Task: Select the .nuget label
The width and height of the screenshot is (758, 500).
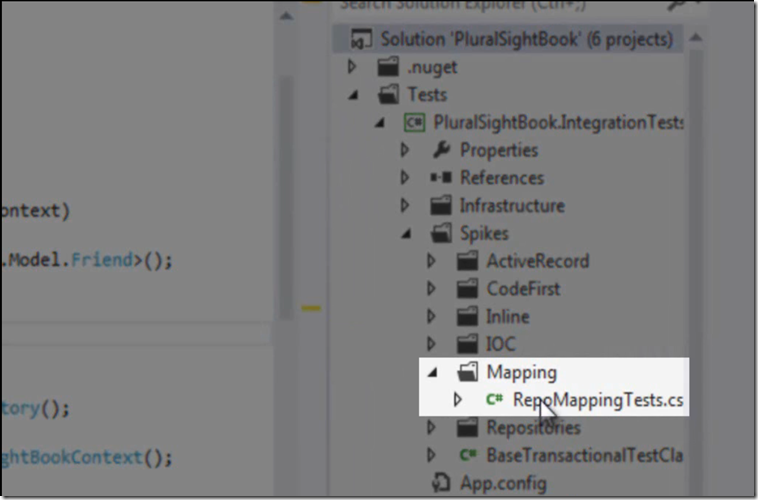Action: (x=432, y=67)
